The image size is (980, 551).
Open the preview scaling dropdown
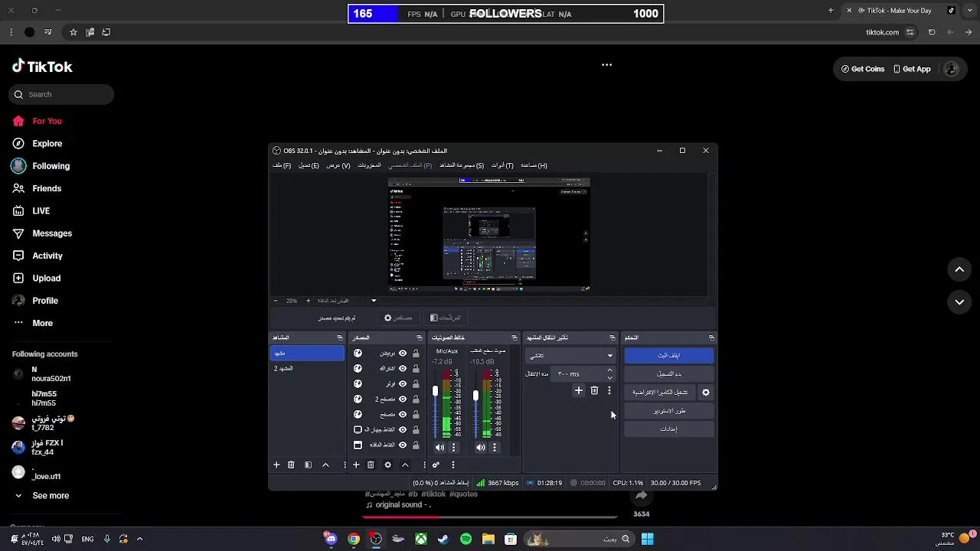346,301
